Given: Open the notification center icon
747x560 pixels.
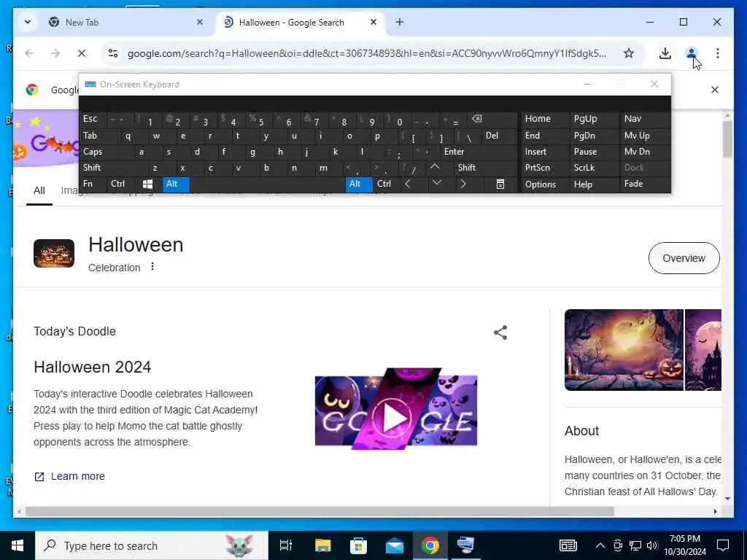Looking at the screenshot, I should coord(723,545).
